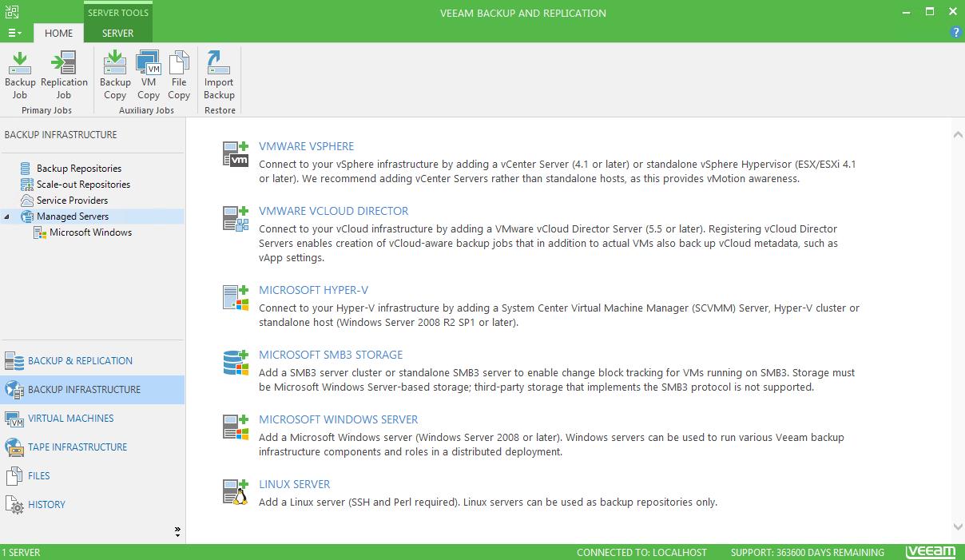Open the MICROSOFT HYPER-V link
The height and width of the screenshot is (560, 965).
pyautogui.click(x=313, y=290)
